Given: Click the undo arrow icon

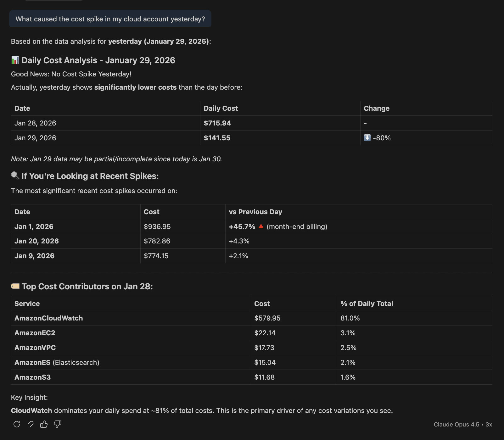Looking at the screenshot, I should tap(30, 424).
